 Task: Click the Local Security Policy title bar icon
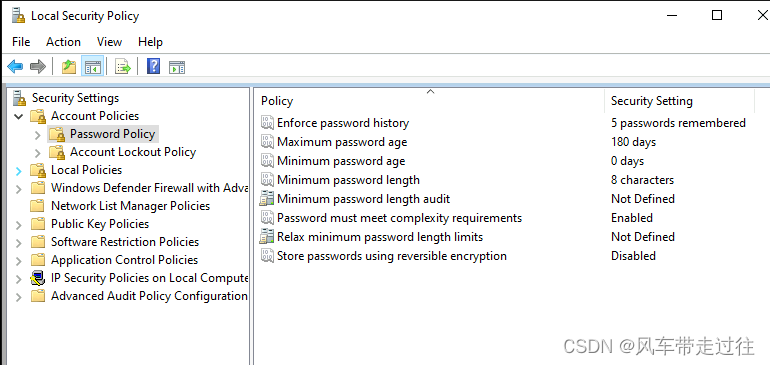(x=19, y=16)
